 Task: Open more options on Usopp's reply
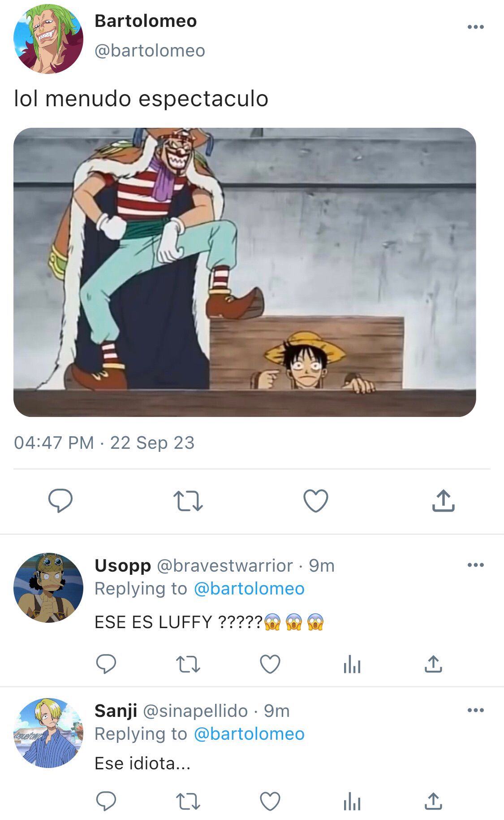(x=475, y=565)
